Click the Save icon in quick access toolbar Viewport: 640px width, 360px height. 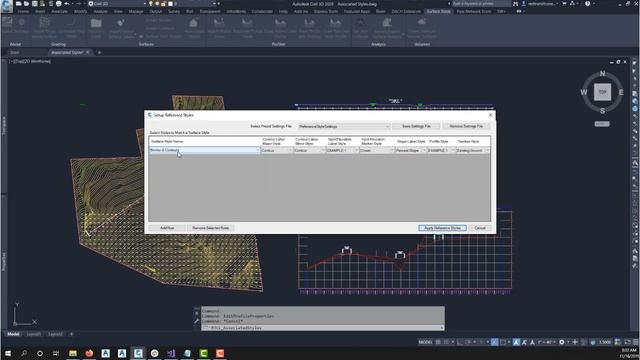point(35,4)
